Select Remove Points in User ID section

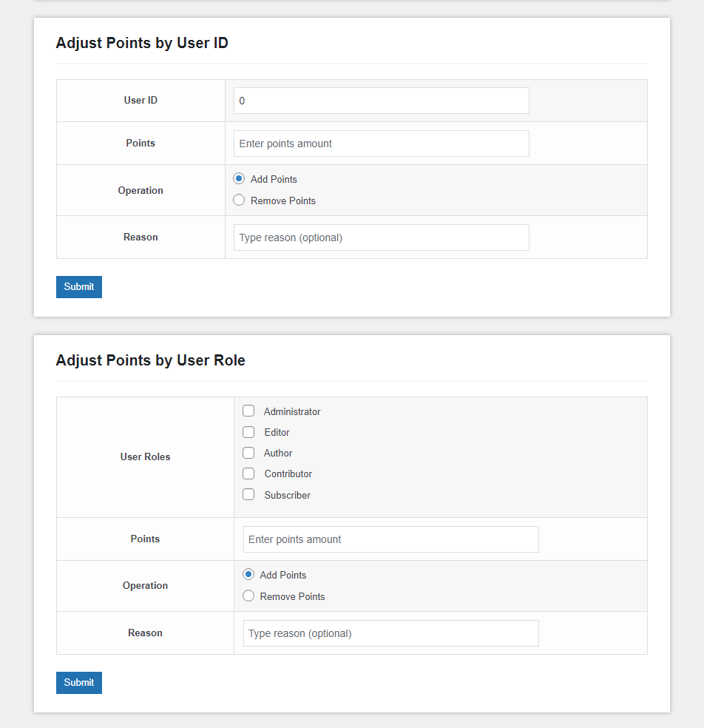point(239,200)
